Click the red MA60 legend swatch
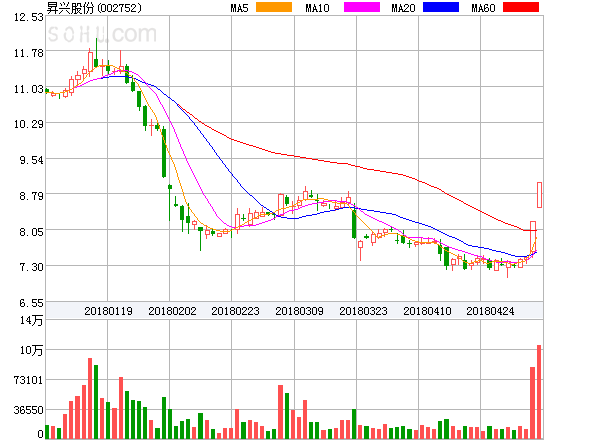This screenshot has height=440, width=600. pyautogui.click(x=521, y=7)
